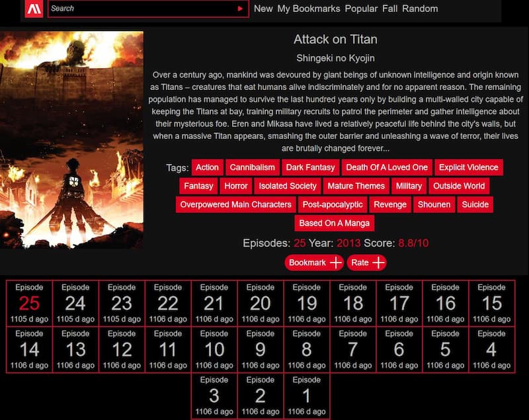Click the Based On A Manga tag
Image resolution: width=529 pixels, height=420 pixels.
coord(335,223)
